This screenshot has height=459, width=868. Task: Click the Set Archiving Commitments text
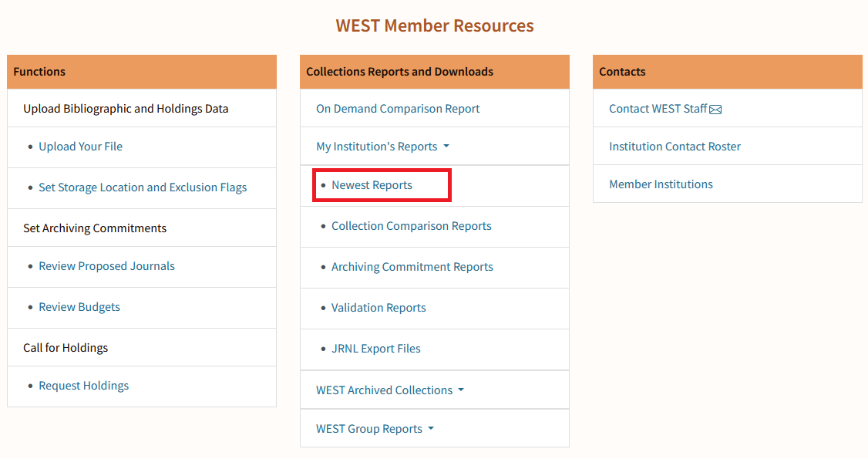coord(95,228)
